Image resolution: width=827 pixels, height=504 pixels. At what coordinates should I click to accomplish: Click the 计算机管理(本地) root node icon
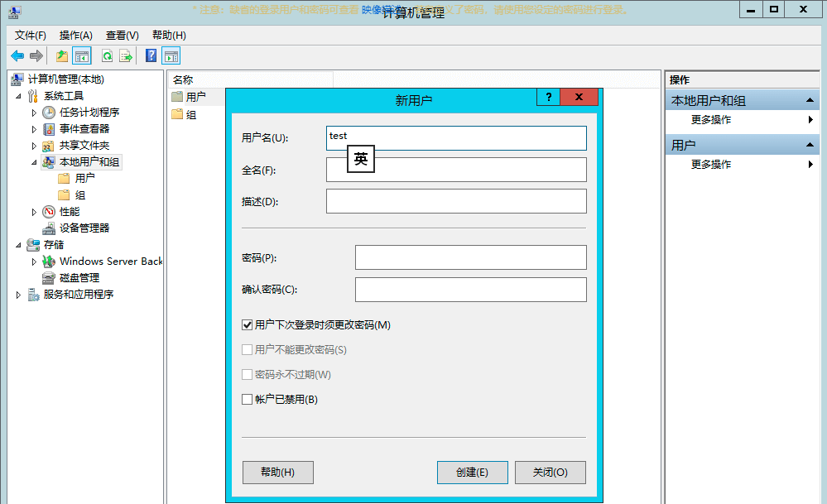(17, 79)
